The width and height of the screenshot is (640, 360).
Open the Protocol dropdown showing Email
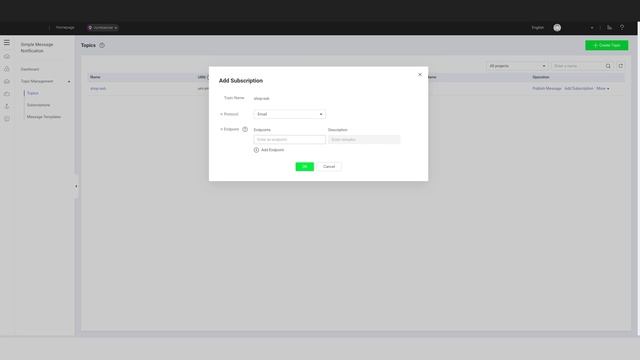(289, 114)
